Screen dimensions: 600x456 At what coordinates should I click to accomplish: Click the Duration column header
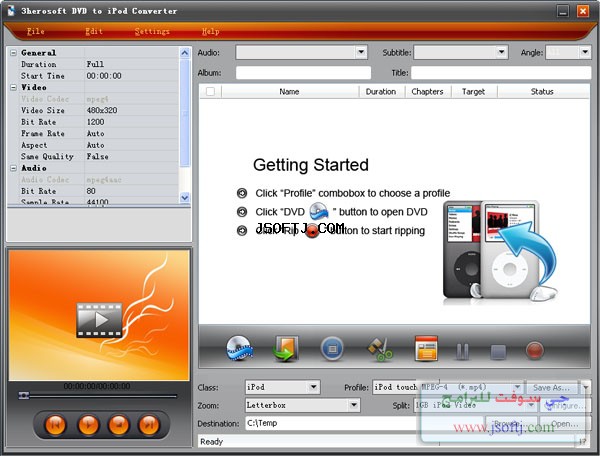click(x=381, y=91)
